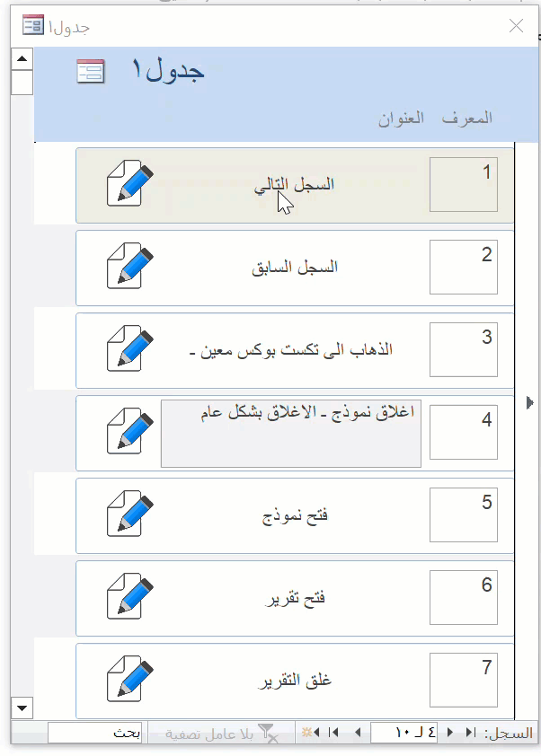The height and width of the screenshot is (756, 541).
Task: Click edit icon next to فتح تقرير
Action: pos(129,596)
